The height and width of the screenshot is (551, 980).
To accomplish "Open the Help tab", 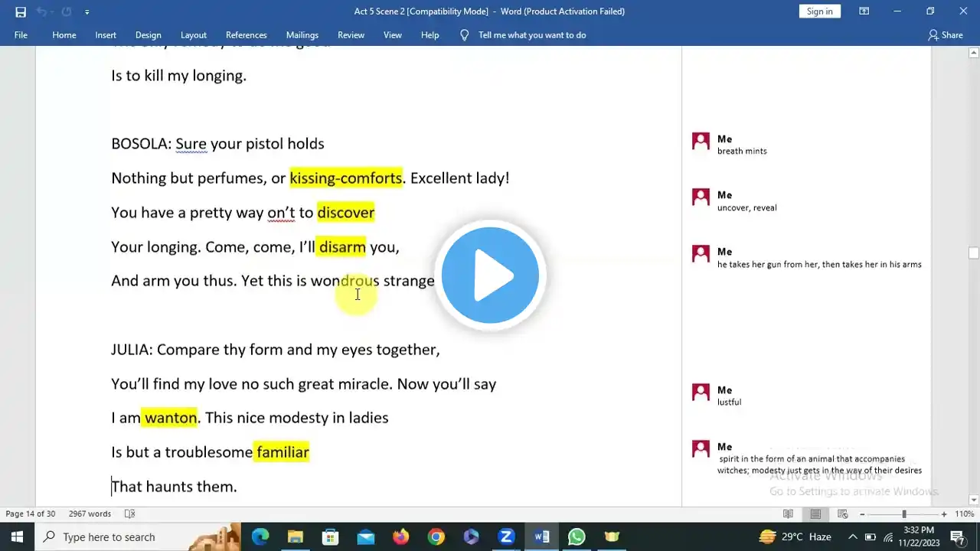I will point(430,35).
